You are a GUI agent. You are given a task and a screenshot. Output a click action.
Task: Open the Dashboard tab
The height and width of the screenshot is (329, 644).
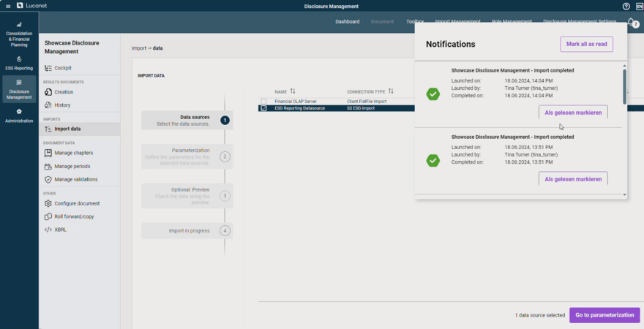[x=348, y=22]
